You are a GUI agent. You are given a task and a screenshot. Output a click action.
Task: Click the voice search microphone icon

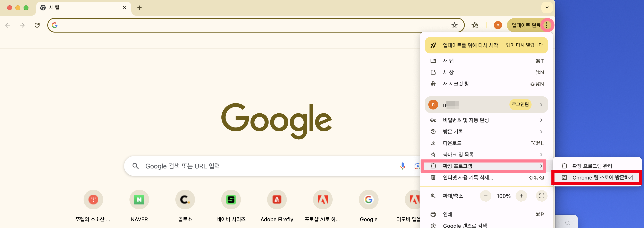click(402, 166)
